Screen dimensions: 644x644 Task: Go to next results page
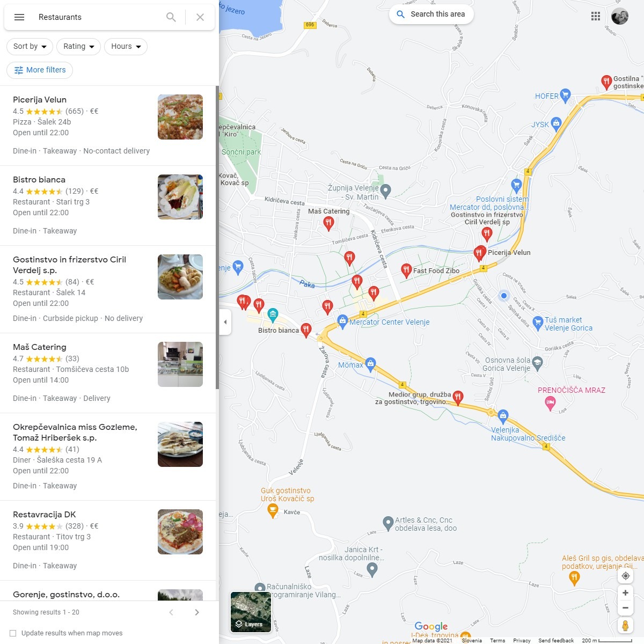[197, 612]
